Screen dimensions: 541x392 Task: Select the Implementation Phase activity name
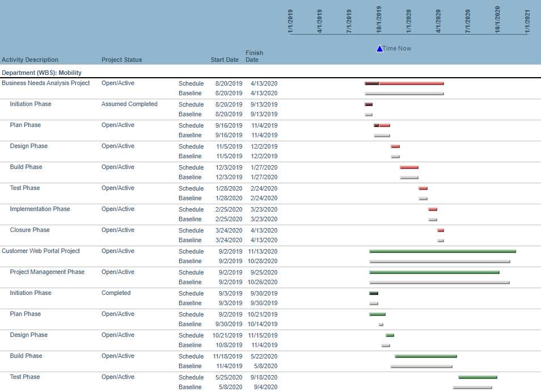tap(40, 209)
